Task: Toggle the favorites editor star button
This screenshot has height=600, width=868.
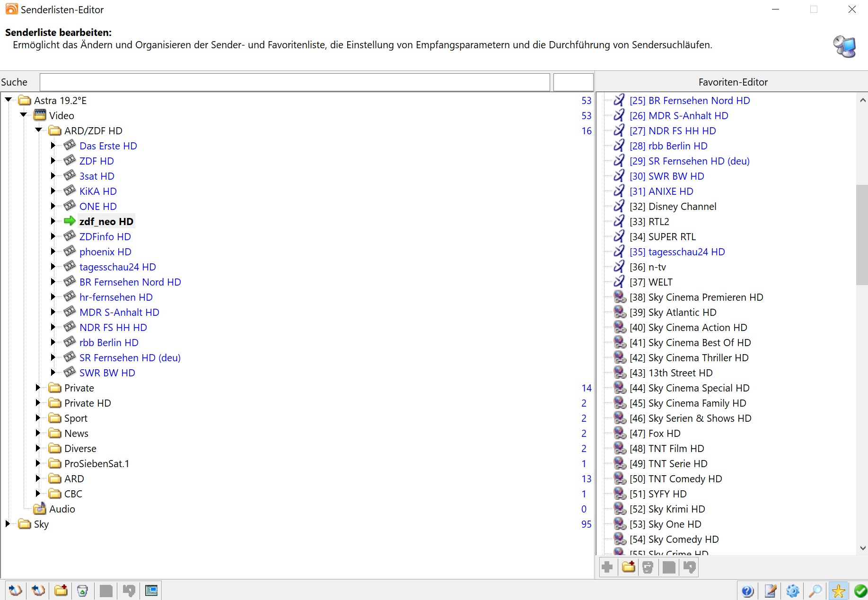Action: pos(838,591)
